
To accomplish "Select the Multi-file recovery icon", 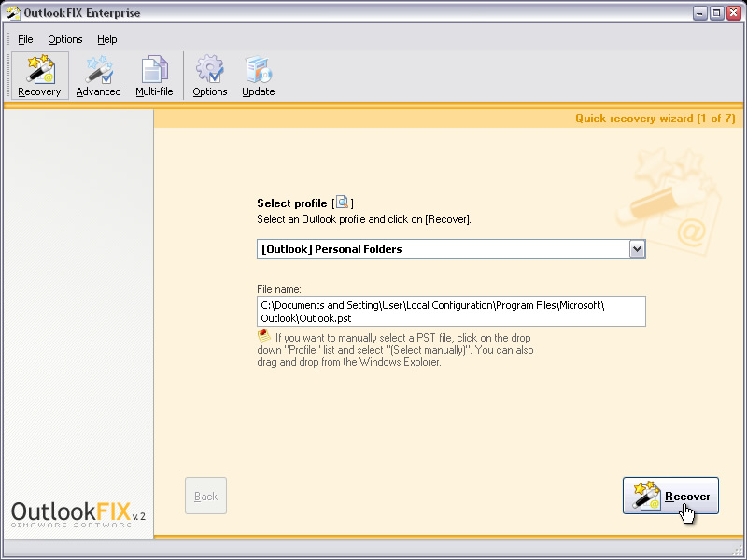I will pos(154,75).
